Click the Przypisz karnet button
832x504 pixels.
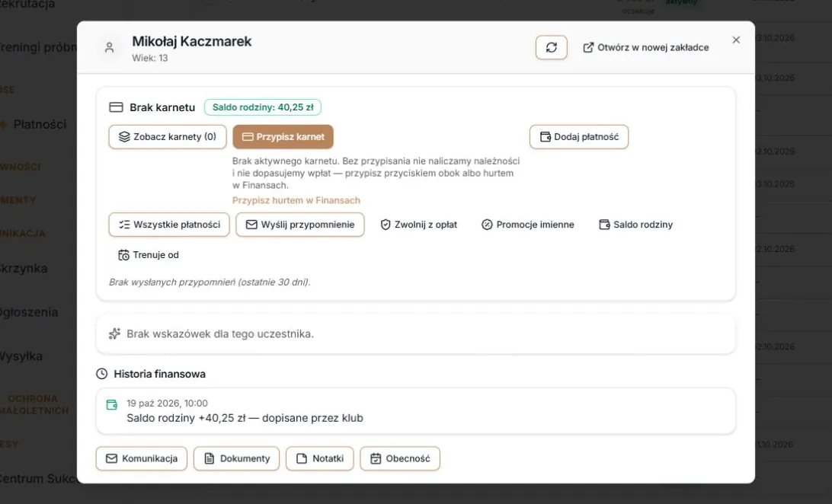[x=283, y=137]
